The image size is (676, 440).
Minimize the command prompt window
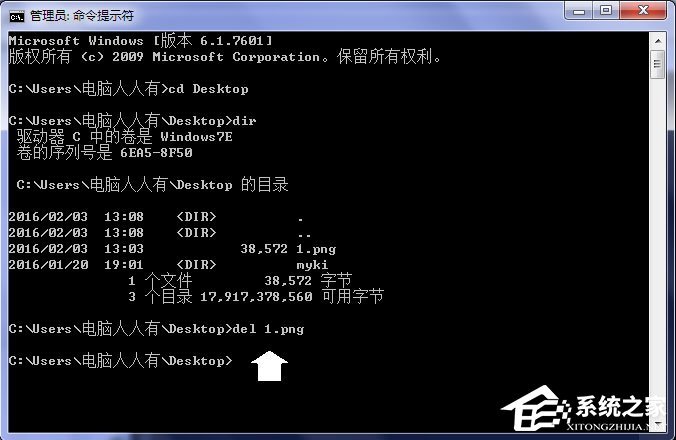[578, 11]
